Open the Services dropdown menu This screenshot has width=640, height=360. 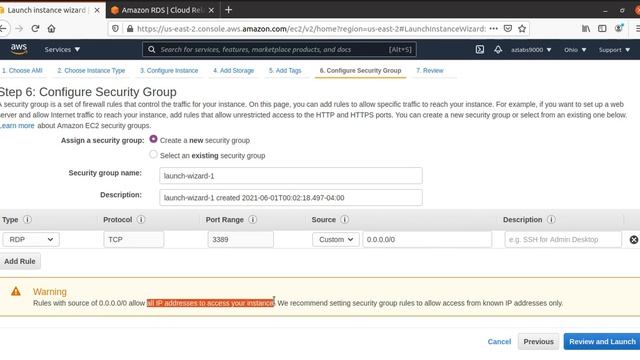pyautogui.click(x=62, y=49)
